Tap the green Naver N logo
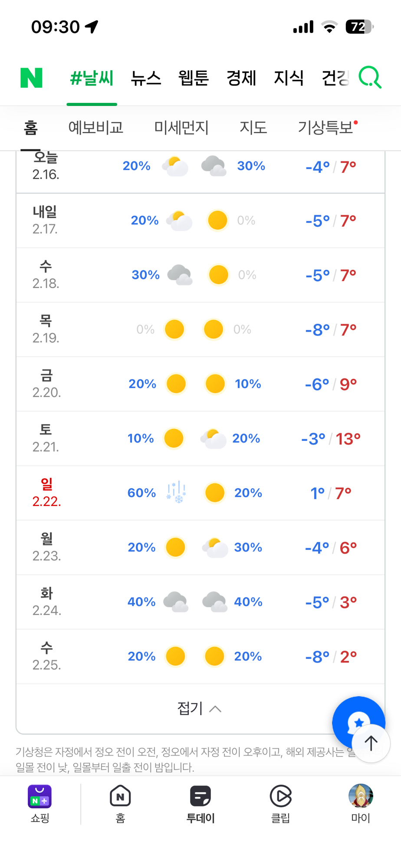The width and height of the screenshot is (401, 868). click(x=31, y=78)
